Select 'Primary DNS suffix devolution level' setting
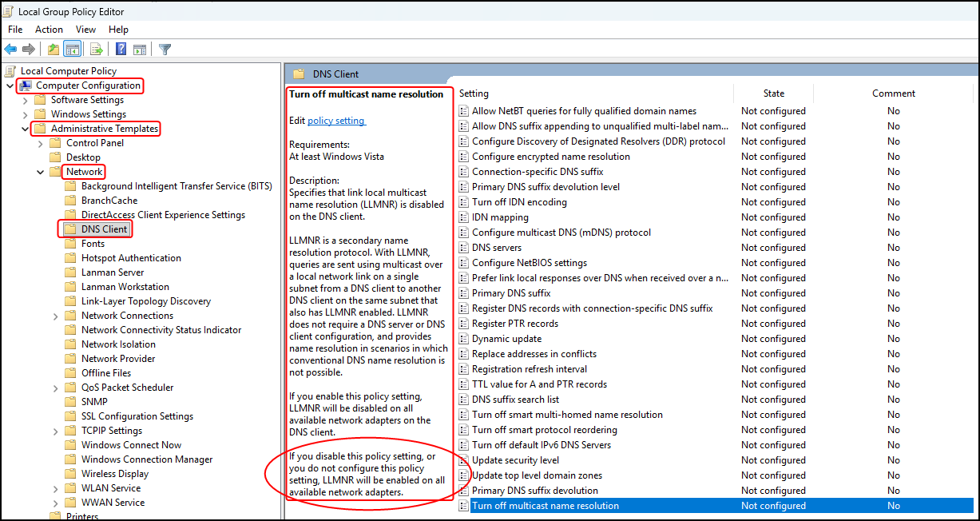Viewport: 980px width, 521px height. tap(546, 187)
